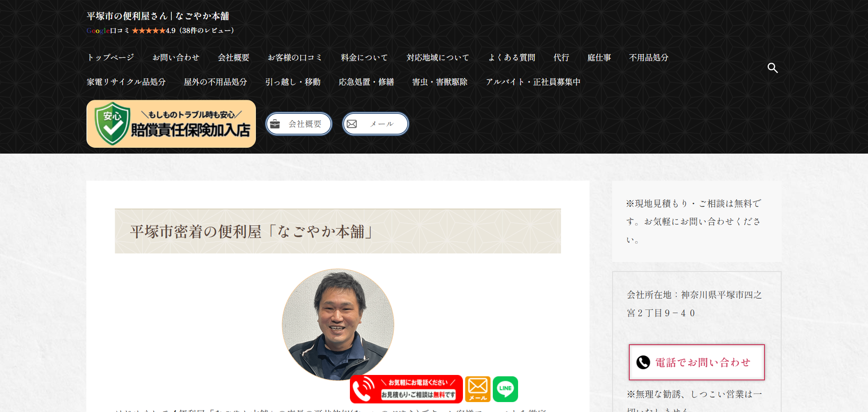Click the 電話でお問い合わせ phone button
Image resolution: width=868 pixels, height=412 pixels.
pos(697,362)
